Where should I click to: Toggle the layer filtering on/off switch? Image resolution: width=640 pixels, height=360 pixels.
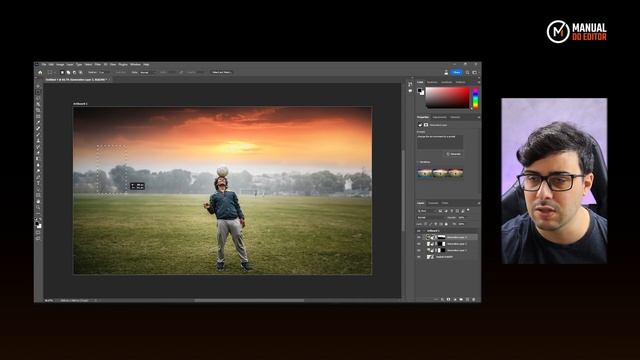[468, 210]
